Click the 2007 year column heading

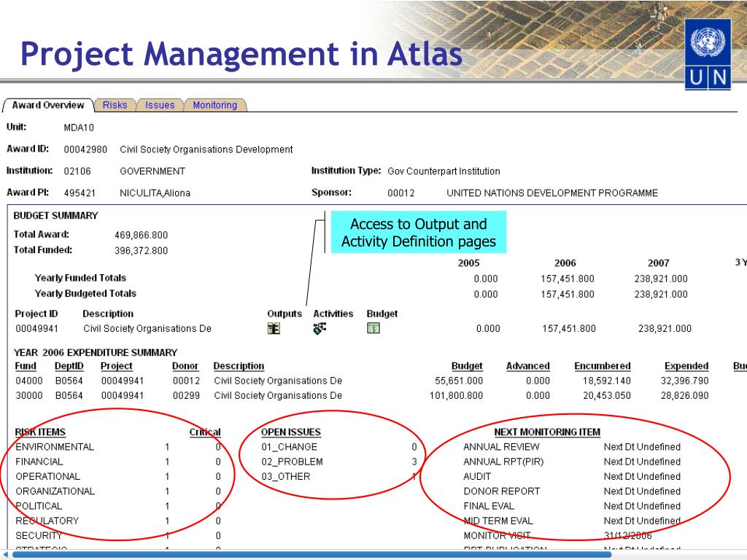(659, 262)
